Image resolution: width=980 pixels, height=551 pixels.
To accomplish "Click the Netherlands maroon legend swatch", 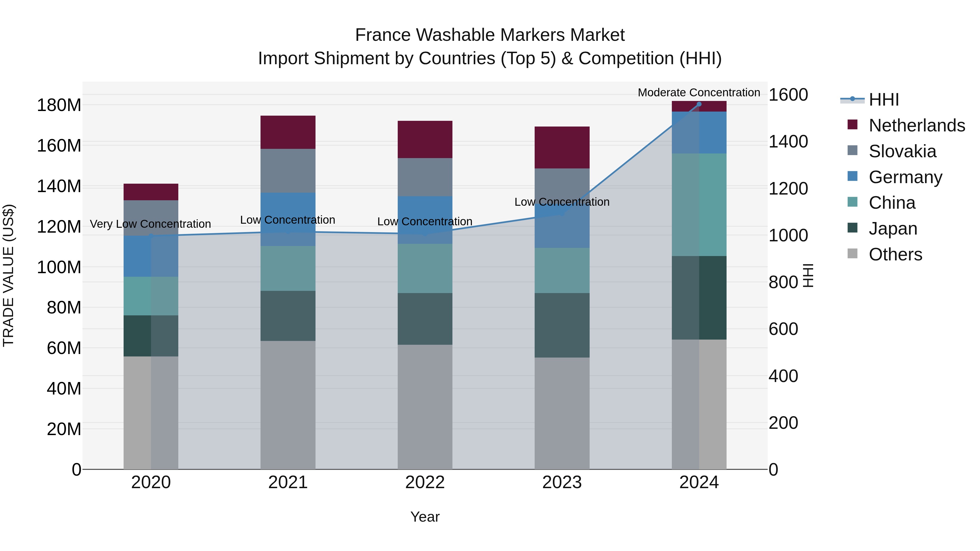I will point(853,124).
